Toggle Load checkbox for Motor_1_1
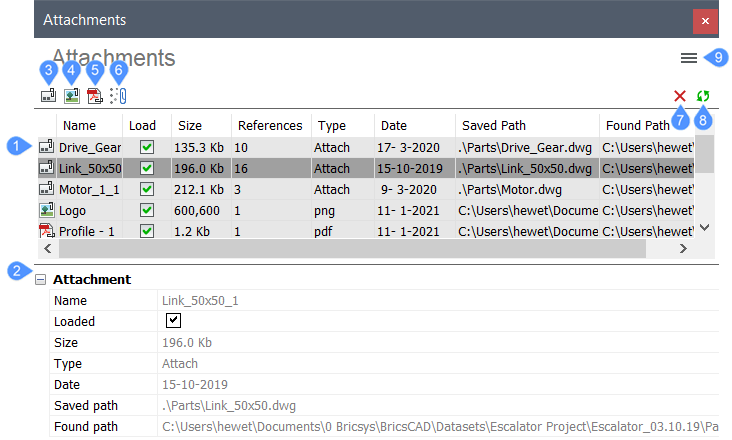The height and width of the screenshot is (440, 732). (147, 189)
